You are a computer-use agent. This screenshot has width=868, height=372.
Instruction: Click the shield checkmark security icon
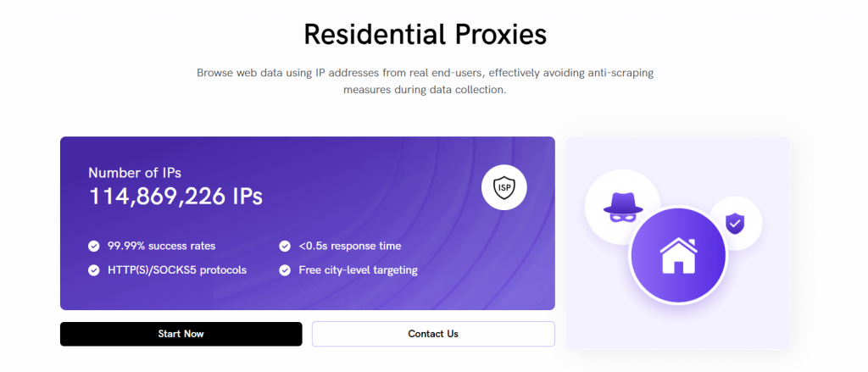tap(735, 224)
